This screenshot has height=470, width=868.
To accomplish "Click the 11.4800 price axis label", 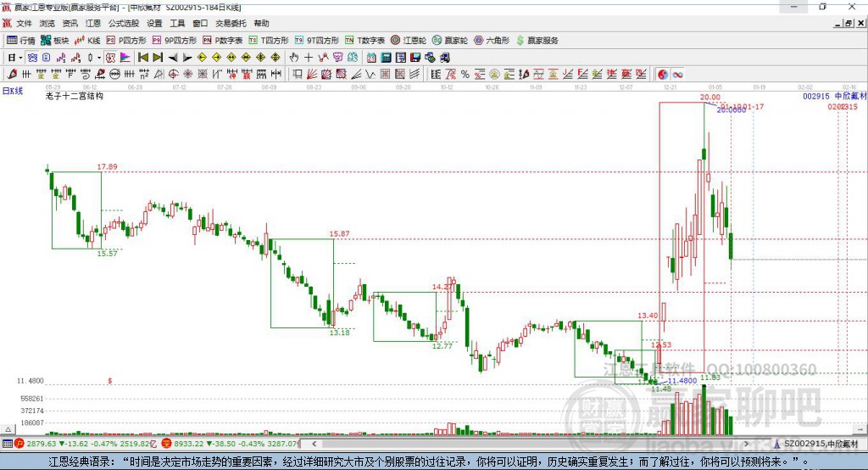I will (30, 381).
